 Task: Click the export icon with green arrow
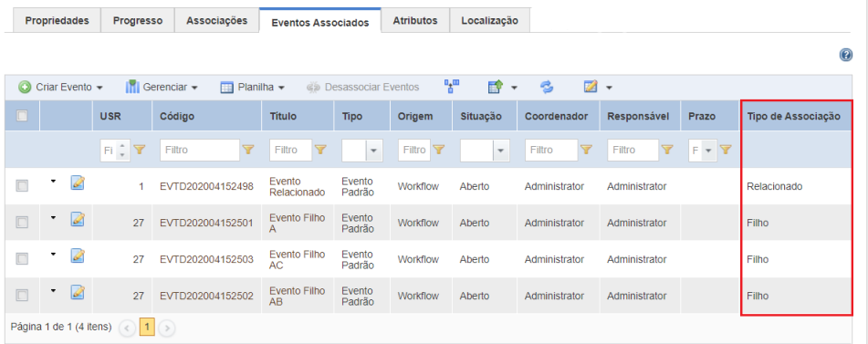pos(495,87)
